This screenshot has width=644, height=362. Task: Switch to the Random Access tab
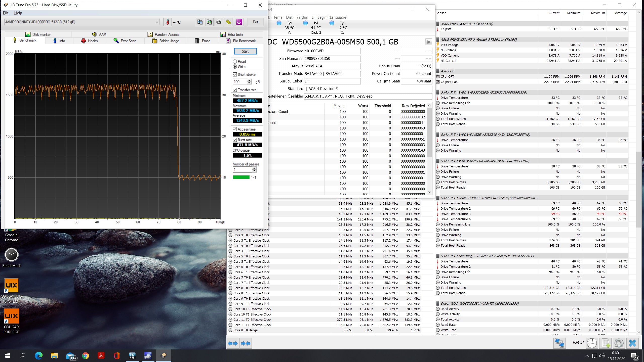click(164, 34)
